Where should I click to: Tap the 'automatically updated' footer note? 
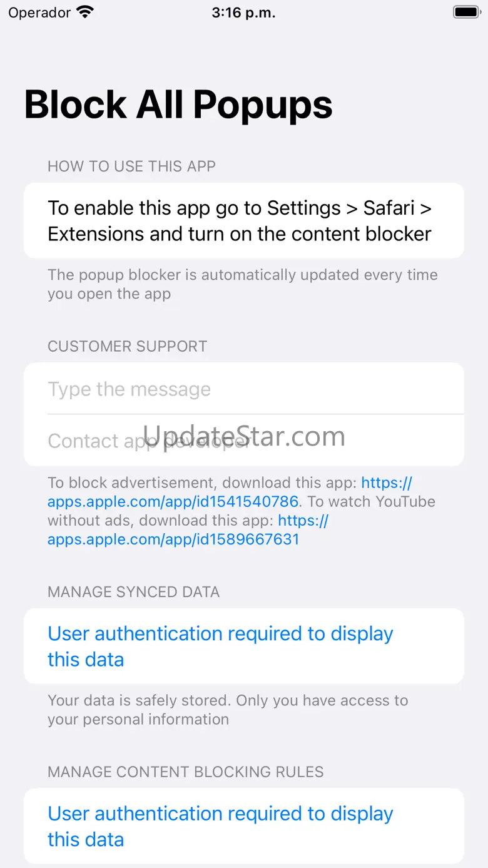point(243,284)
